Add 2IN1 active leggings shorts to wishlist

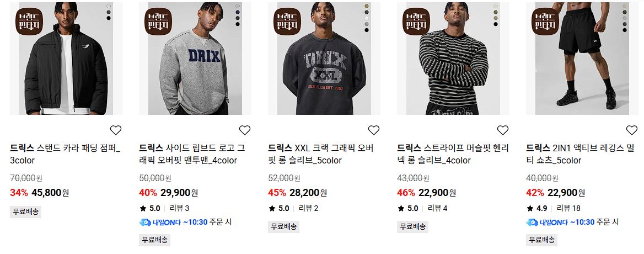point(632,130)
